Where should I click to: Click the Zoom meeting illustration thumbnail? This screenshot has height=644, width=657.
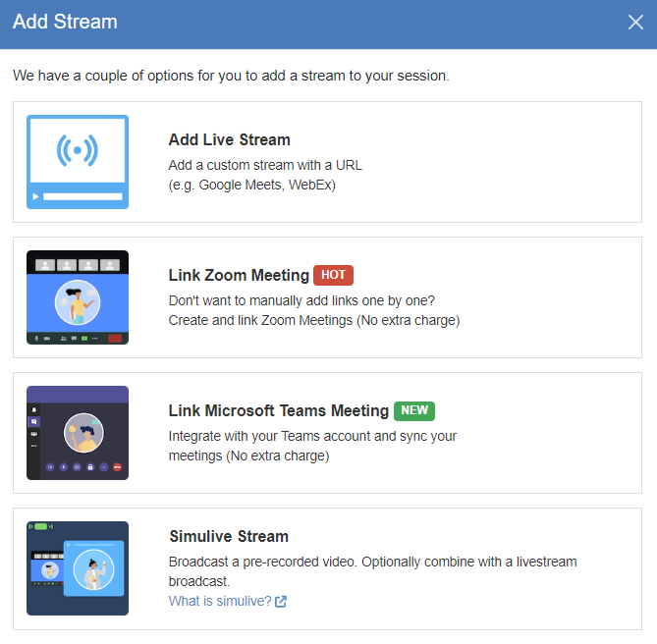[78, 297]
